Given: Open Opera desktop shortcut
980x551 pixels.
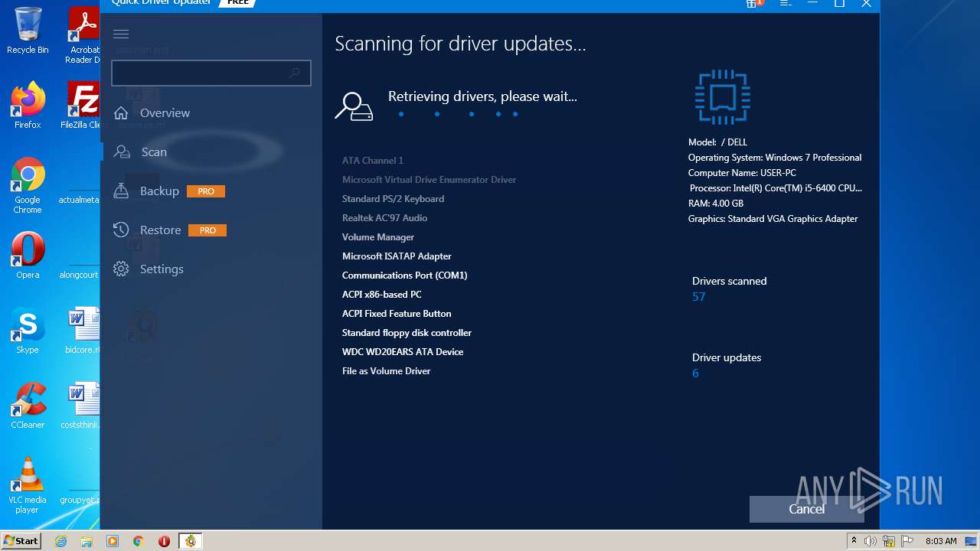Looking at the screenshot, I should (x=28, y=256).
